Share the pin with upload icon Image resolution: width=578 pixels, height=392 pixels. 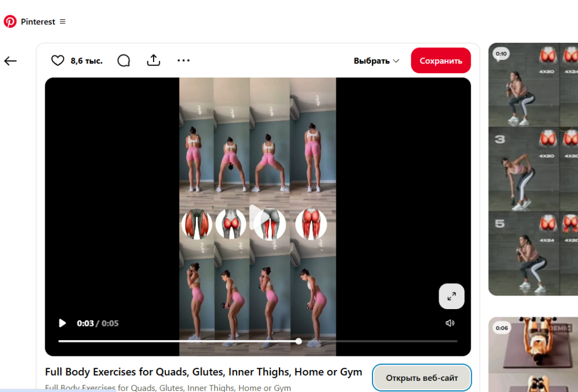tap(154, 60)
